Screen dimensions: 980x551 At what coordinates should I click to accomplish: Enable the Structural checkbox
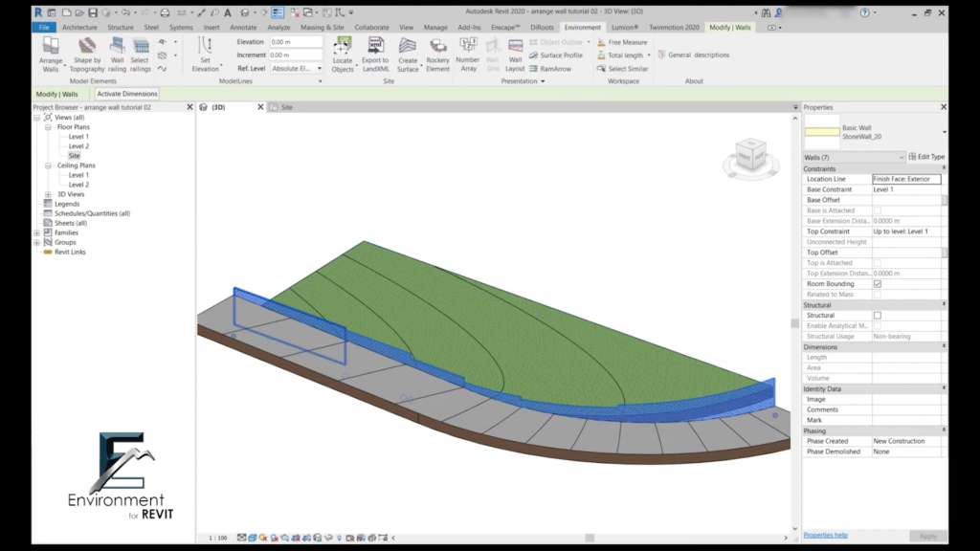coord(878,316)
